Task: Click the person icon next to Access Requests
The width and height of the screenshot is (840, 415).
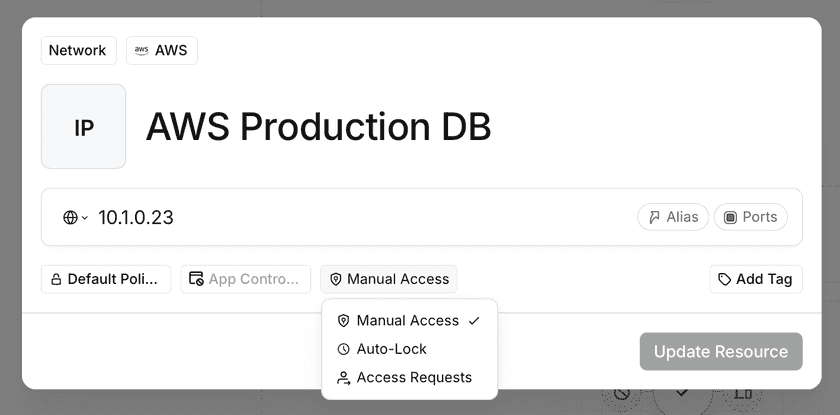Action: [x=344, y=378]
